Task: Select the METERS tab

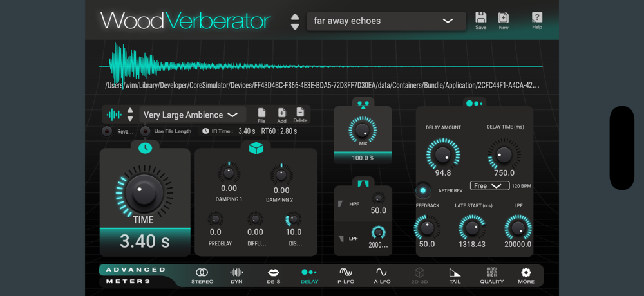Action: click(128, 282)
